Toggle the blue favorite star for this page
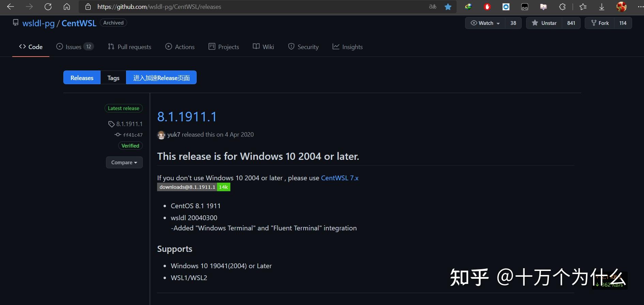Viewport: 644px width, 305px height. [x=448, y=6]
